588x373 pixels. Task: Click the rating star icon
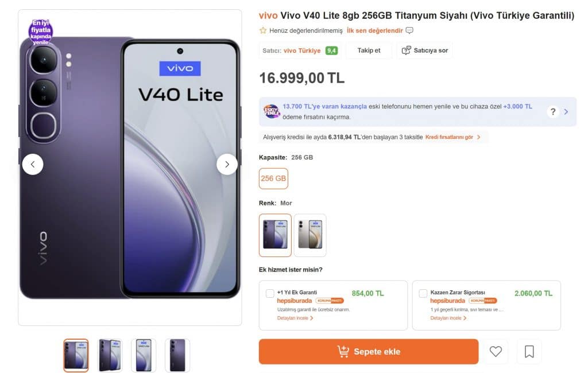click(263, 30)
